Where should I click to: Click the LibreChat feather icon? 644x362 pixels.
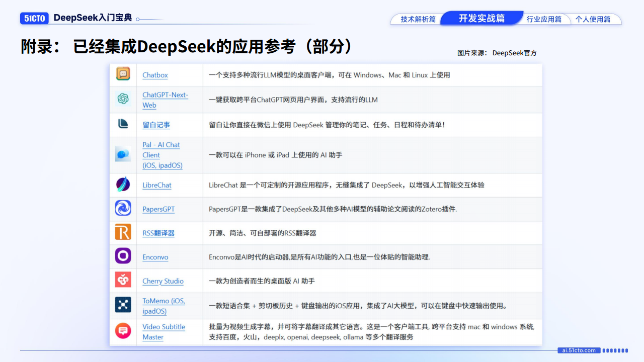pyautogui.click(x=123, y=185)
